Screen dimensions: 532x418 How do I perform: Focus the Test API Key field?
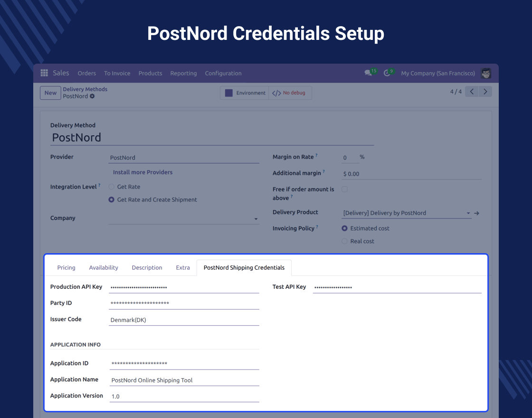pos(397,287)
